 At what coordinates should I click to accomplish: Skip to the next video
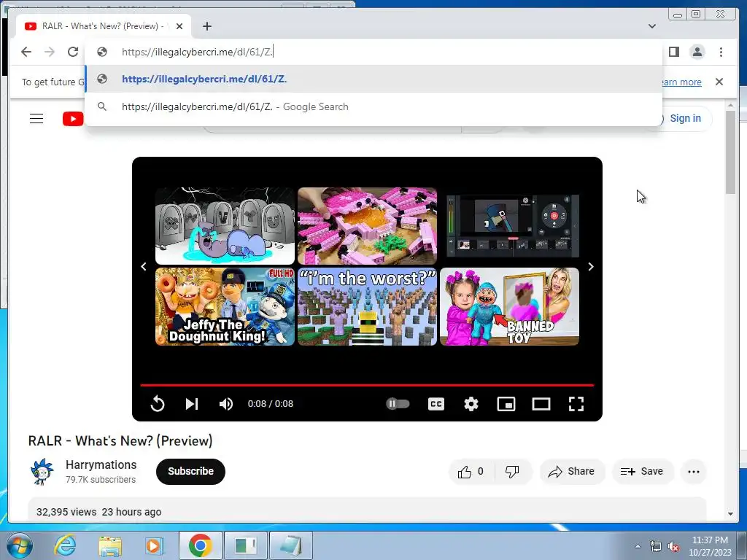pyautogui.click(x=192, y=404)
